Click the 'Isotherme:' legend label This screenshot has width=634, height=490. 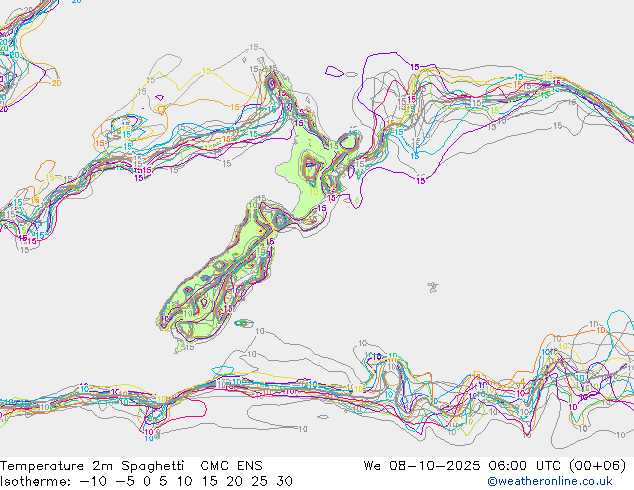tap(36, 481)
